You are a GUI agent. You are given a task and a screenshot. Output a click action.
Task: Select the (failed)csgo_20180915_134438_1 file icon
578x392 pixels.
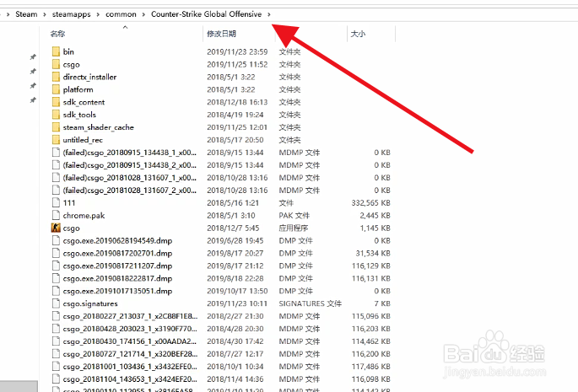tap(56, 152)
